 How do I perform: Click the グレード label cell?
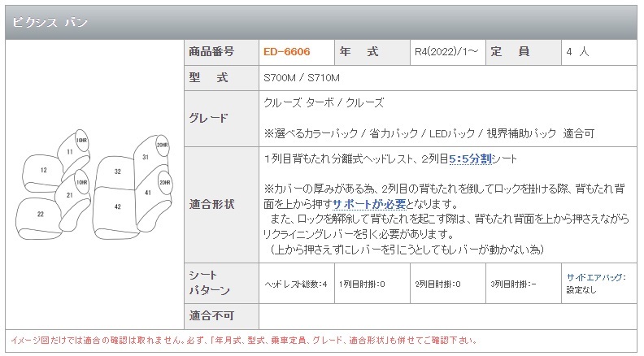click(221, 119)
